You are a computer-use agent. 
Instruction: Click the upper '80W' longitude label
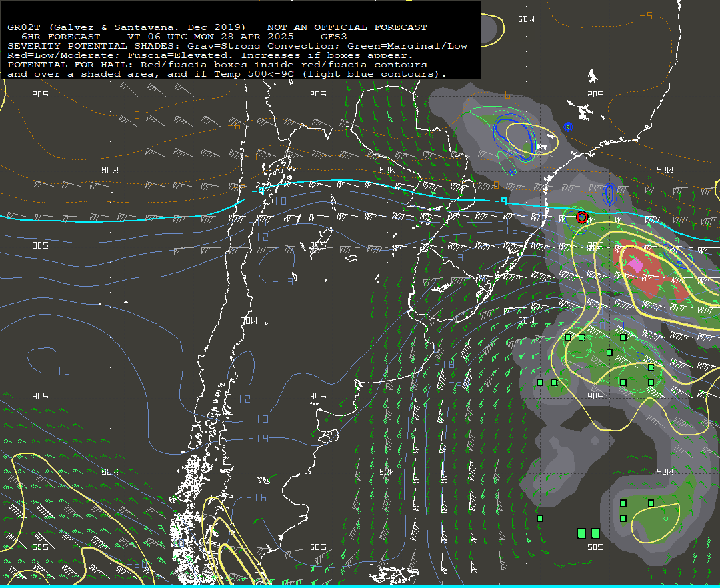110,170
